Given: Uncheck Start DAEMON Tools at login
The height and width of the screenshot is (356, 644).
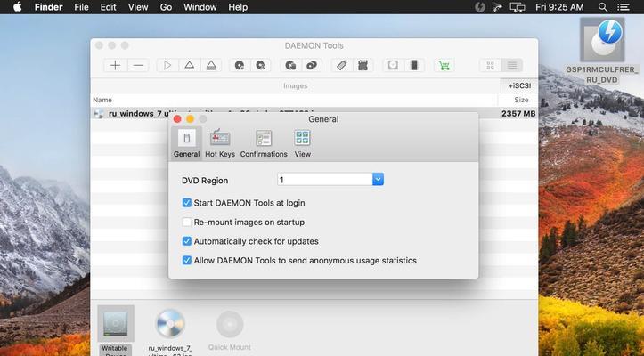Looking at the screenshot, I should [186, 203].
